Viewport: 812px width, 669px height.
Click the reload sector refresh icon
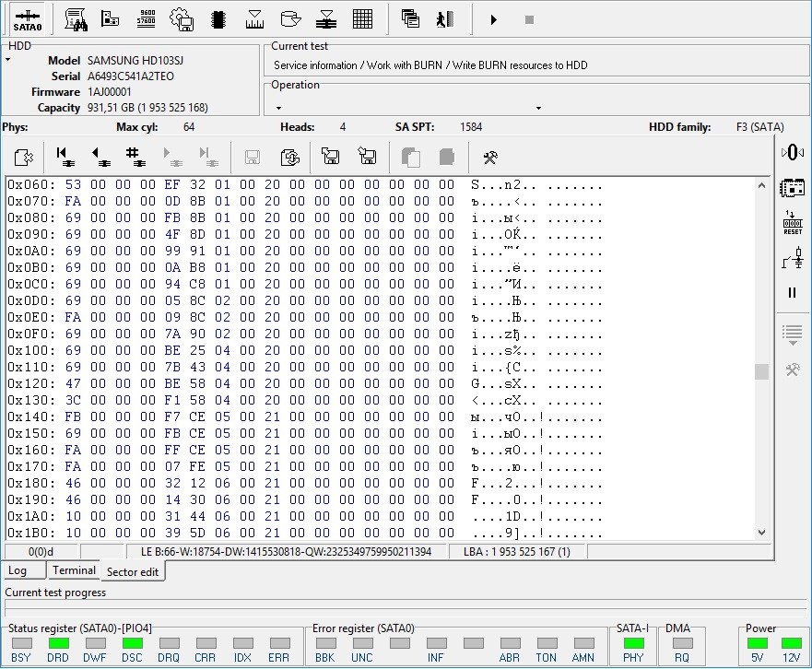pyautogui.click(x=289, y=157)
